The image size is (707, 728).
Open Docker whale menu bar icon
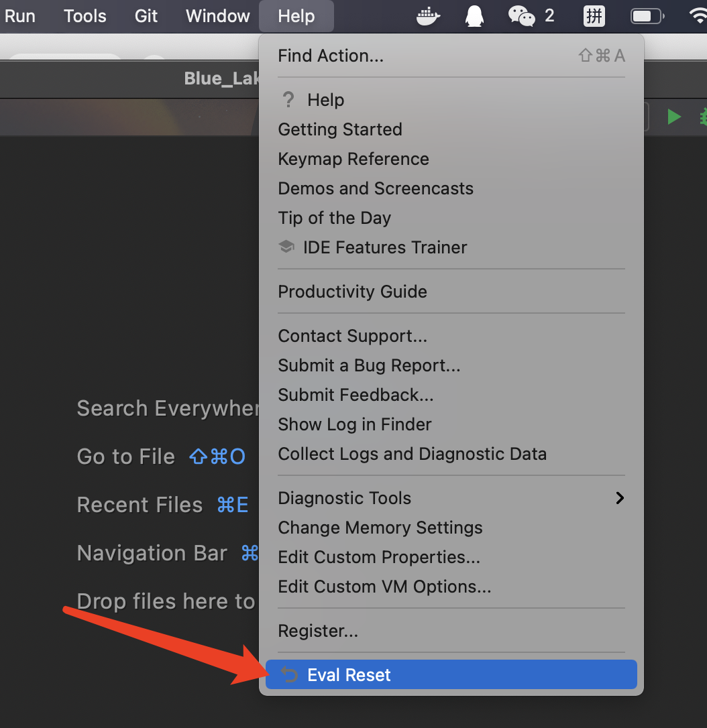pyautogui.click(x=429, y=16)
